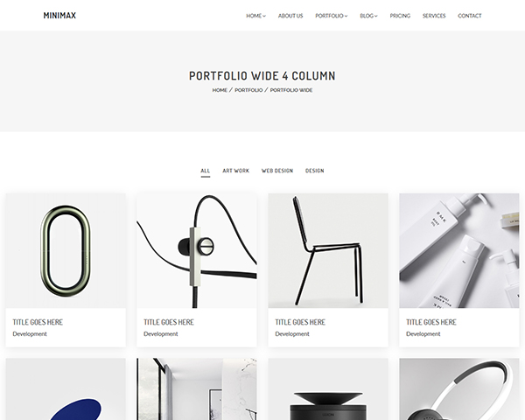
Task: Filter portfolio by Art Work
Action: coord(235,171)
